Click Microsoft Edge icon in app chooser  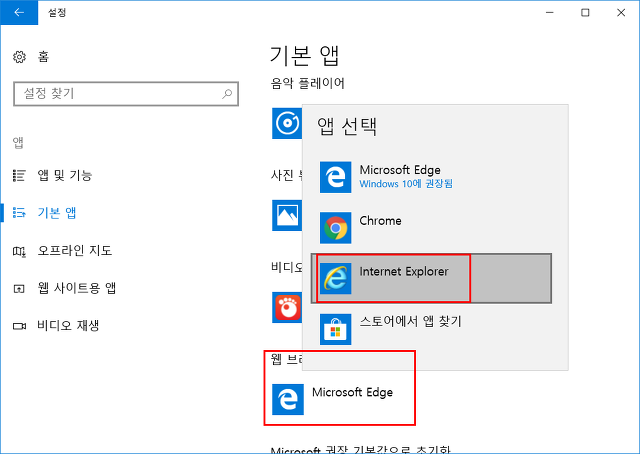point(336,177)
